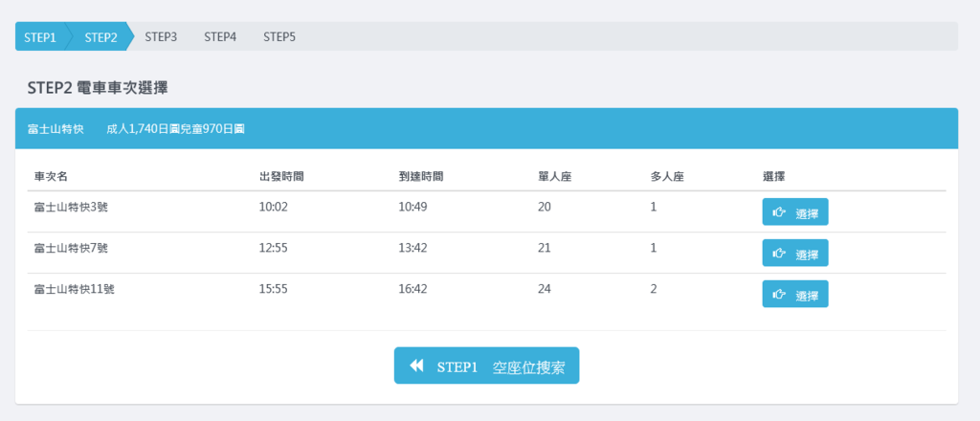Open the STEP5 breadcrumb tab

click(x=279, y=37)
